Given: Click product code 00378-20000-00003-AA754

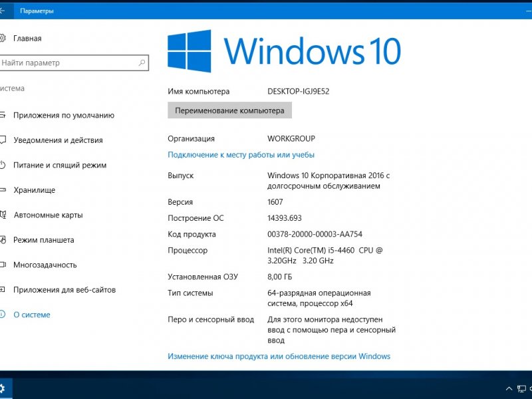Looking at the screenshot, I should pyautogui.click(x=315, y=234).
